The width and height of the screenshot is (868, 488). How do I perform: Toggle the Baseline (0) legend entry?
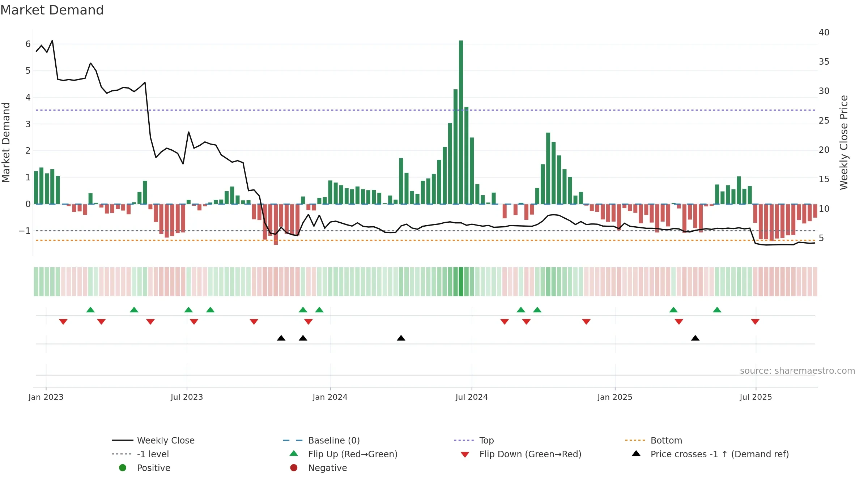pyautogui.click(x=321, y=440)
